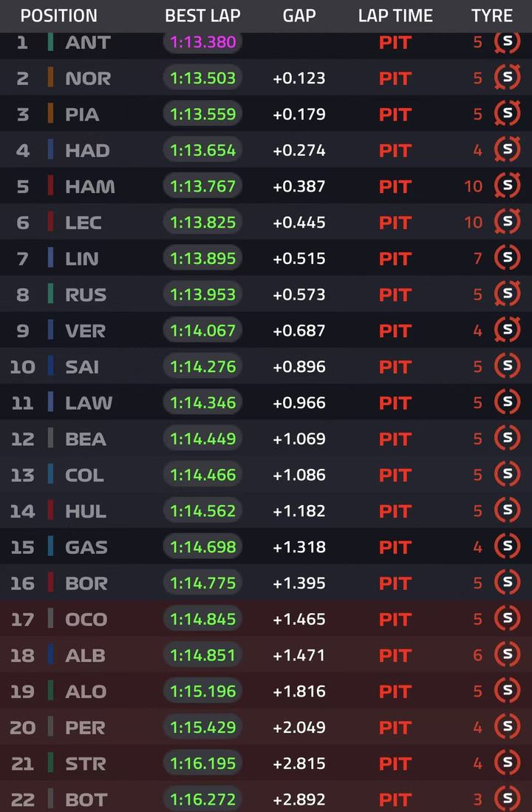The image size is (532, 812).
Task: Click the soft tyre icon for HAM
Action: pos(507,186)
